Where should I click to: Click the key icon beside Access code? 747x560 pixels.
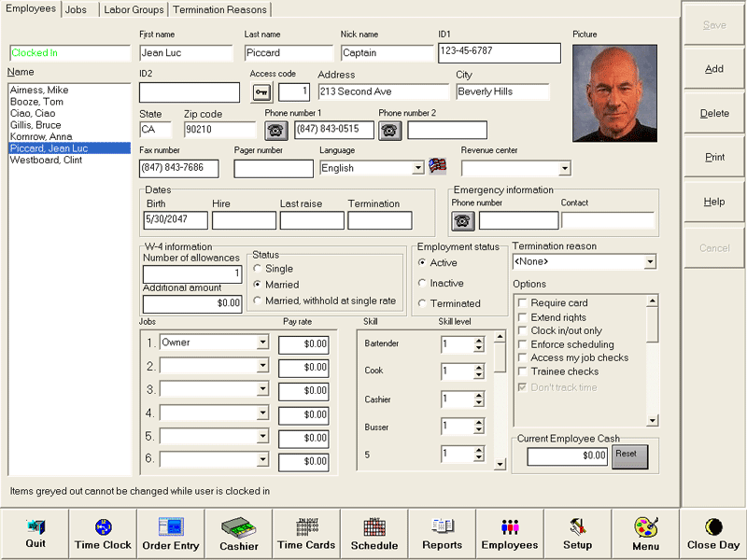coord(262,92)
